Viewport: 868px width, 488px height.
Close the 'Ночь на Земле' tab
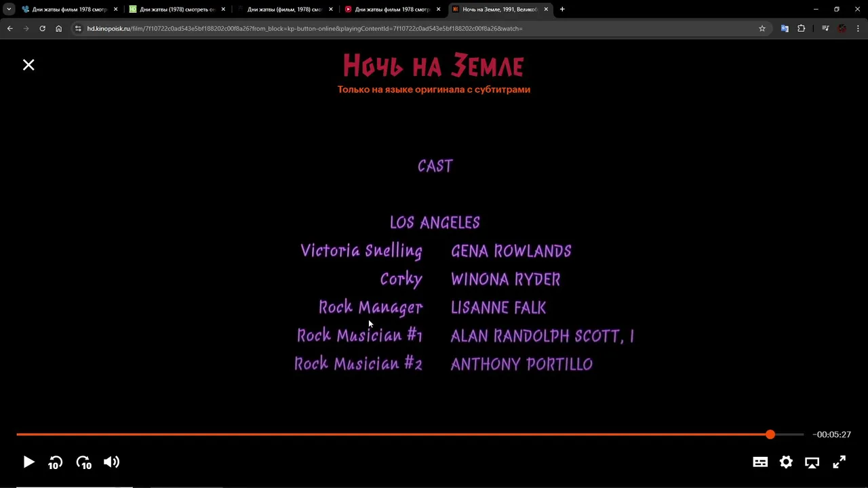point(546,9)
